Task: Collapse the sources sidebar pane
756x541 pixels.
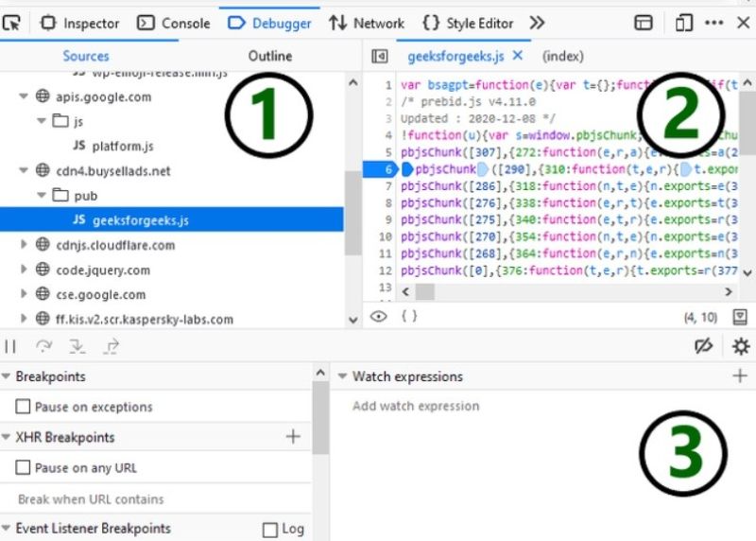Action: 380,57
